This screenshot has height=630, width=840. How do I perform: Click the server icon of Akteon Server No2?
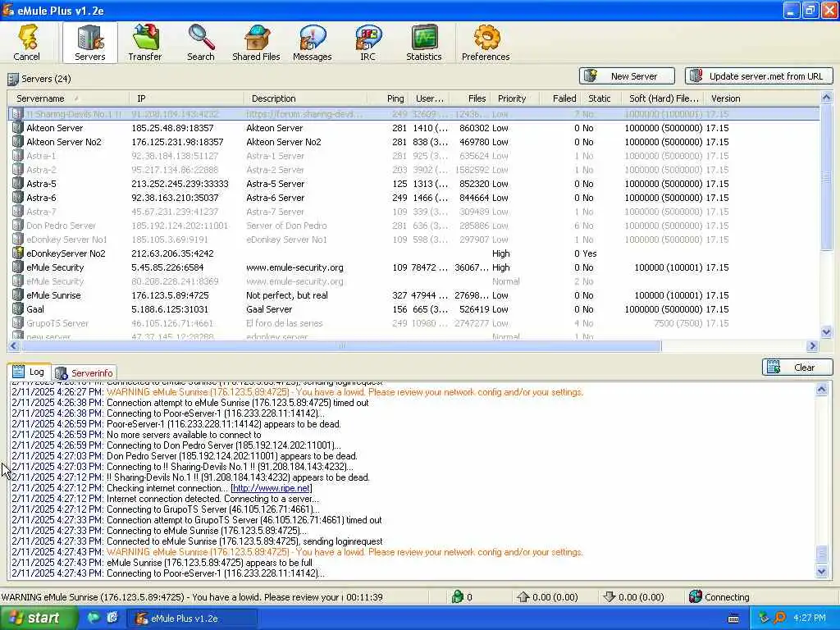pyautogui.click(x=18, y=142)
